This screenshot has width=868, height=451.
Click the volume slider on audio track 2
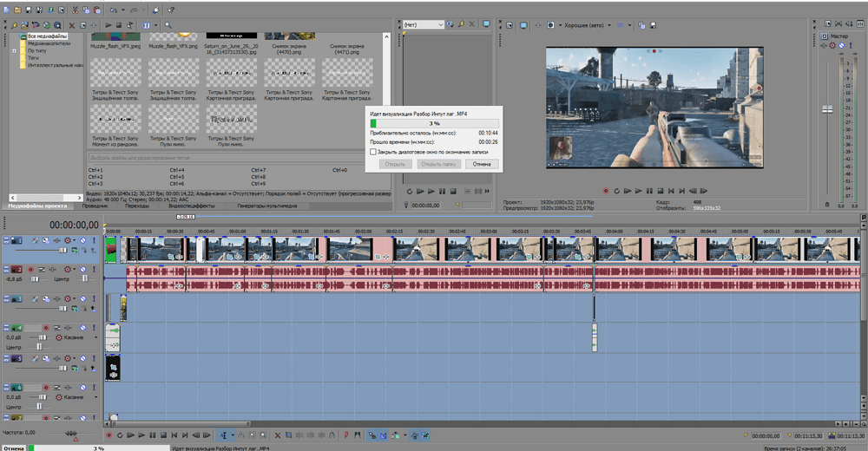click(35, 279)
